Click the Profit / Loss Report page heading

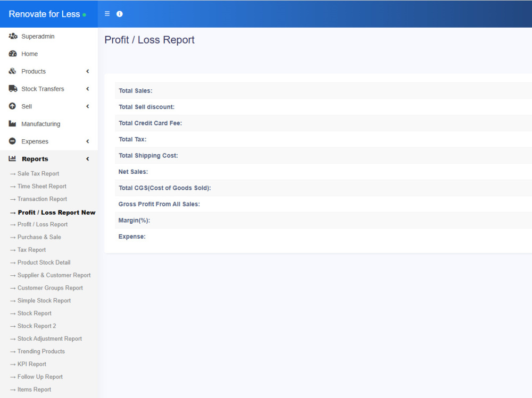(x=149, y=40)
